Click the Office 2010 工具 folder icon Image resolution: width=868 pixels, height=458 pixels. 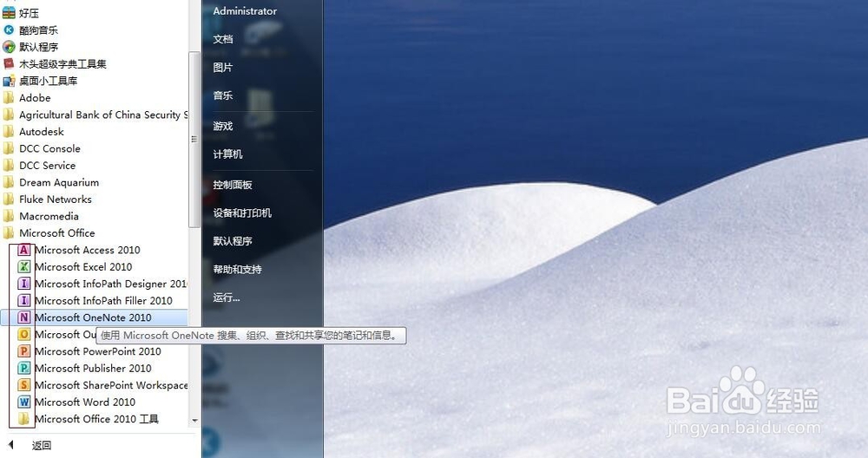tap(23, 419)
